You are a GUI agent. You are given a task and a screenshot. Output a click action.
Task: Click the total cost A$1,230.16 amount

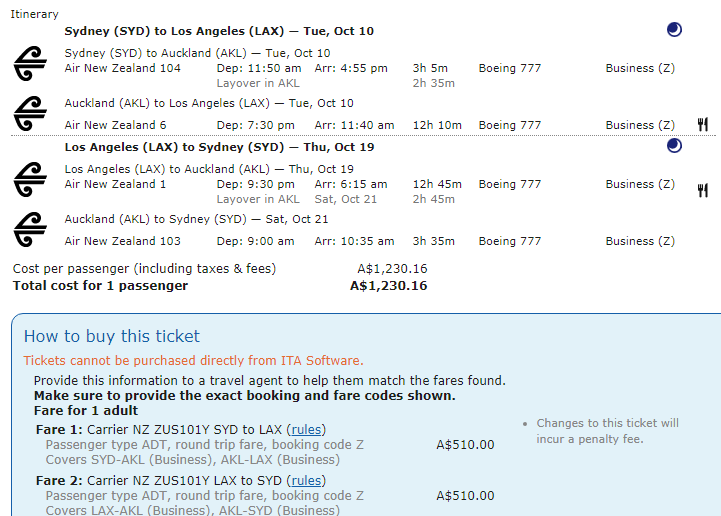click(388, 286)
